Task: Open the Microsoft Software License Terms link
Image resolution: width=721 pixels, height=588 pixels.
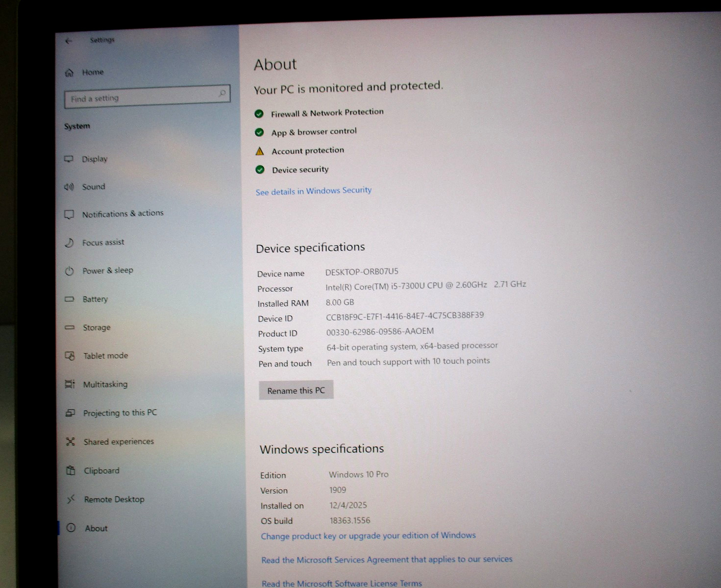Action: tap(342, 583)
